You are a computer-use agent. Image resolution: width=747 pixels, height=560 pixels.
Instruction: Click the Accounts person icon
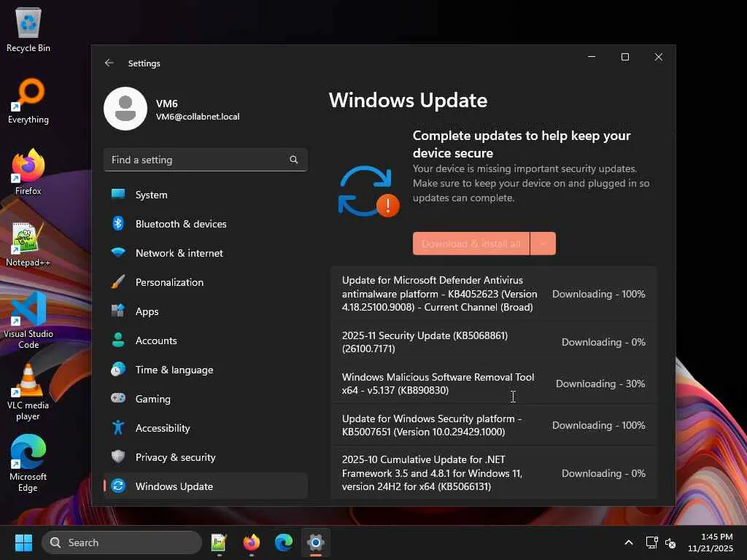118,340
